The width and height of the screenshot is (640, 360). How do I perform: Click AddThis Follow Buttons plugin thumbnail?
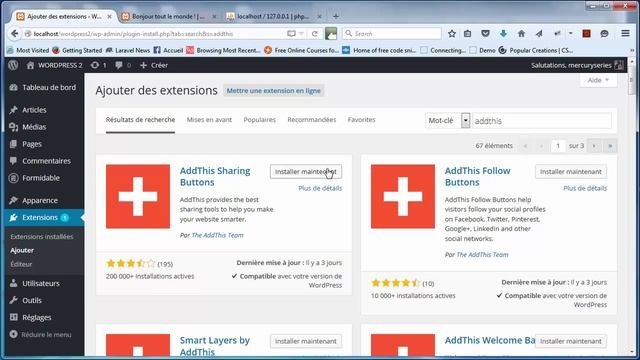403,197
